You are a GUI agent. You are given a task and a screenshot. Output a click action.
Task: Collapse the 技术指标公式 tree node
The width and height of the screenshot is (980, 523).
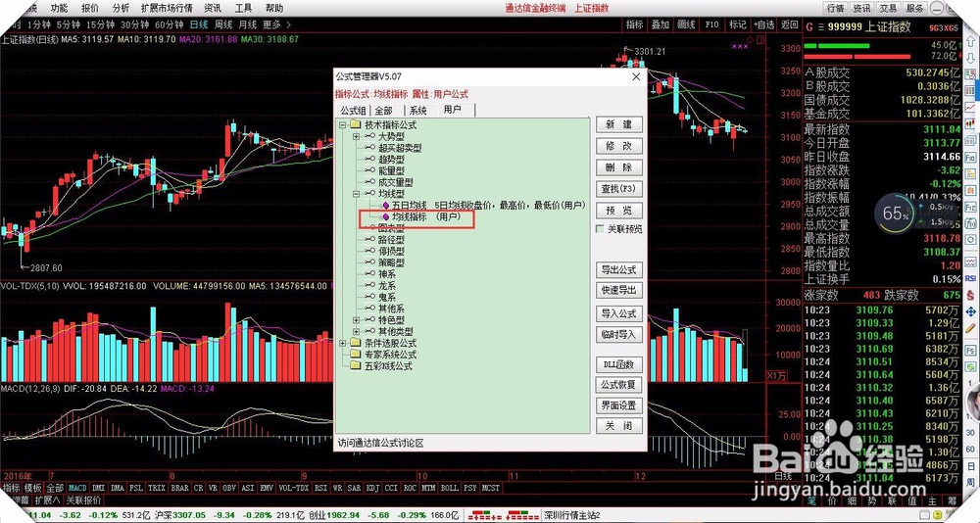coord(342,125)
